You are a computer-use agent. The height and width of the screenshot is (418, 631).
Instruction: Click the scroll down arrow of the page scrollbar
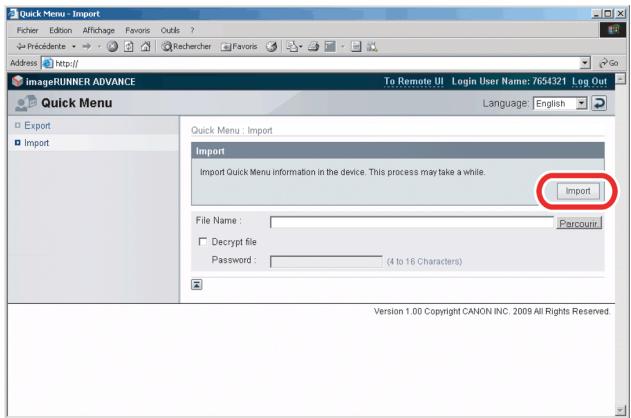point(620,411)
